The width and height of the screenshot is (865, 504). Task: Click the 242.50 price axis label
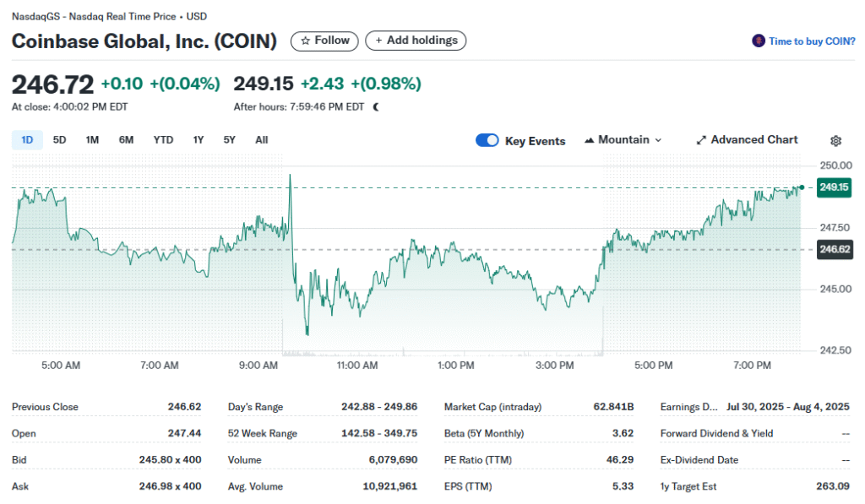pos(835,350)
